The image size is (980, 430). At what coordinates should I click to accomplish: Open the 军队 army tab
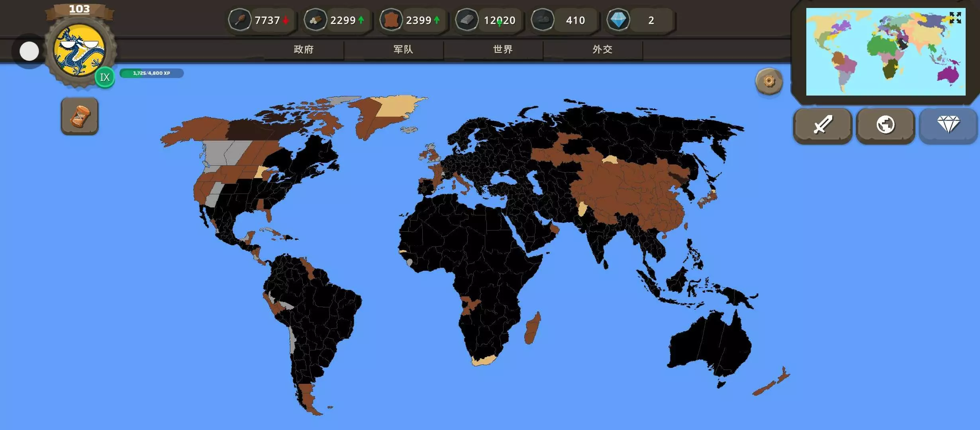click(x=403, y=49)
